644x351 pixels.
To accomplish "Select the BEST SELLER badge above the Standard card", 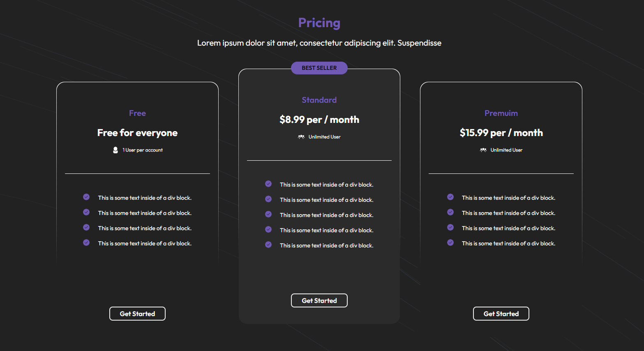I will (319, 68).
